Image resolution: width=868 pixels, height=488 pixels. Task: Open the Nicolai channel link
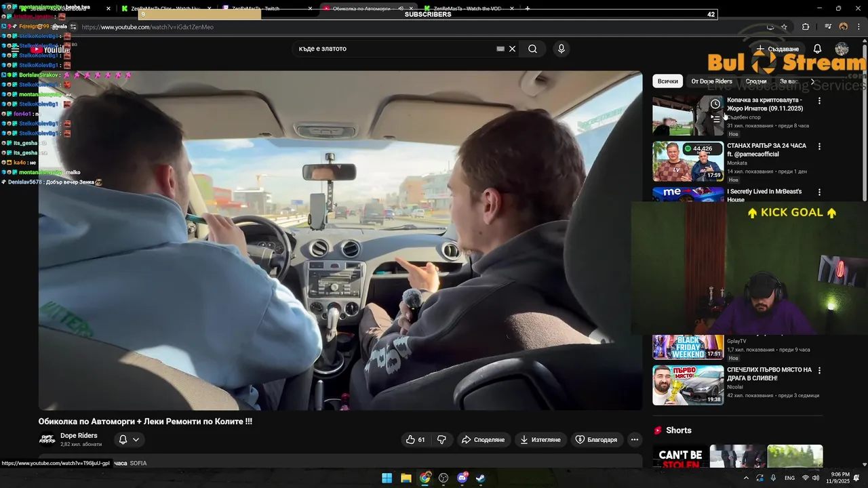click(736, 387)
